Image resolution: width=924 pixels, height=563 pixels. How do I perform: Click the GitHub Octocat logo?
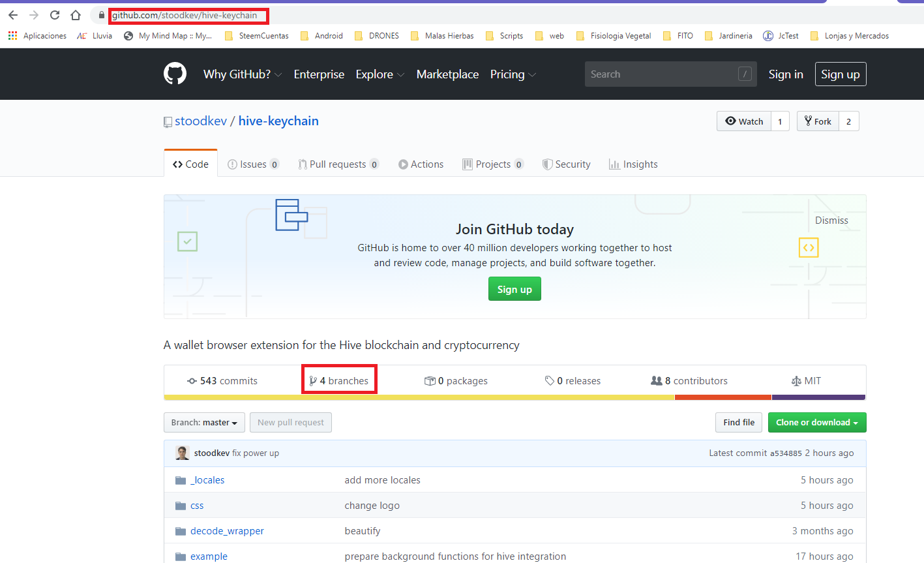tap(175, 74)
